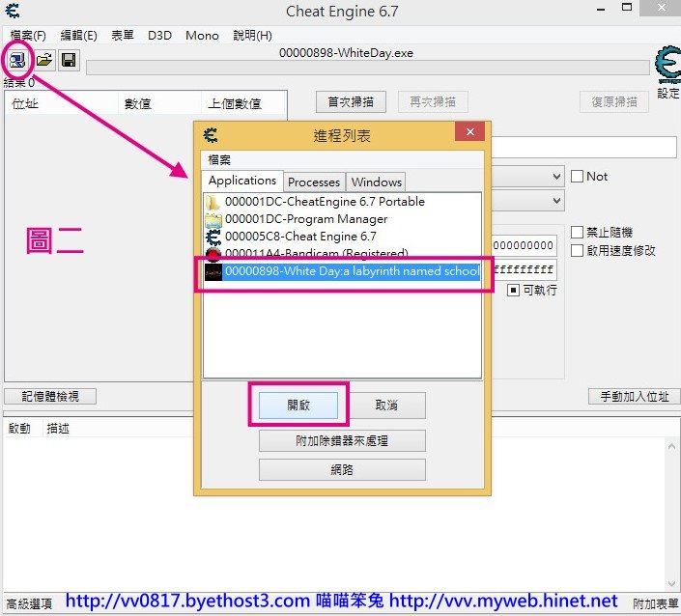Click the 描述 column header

(58, 429)
